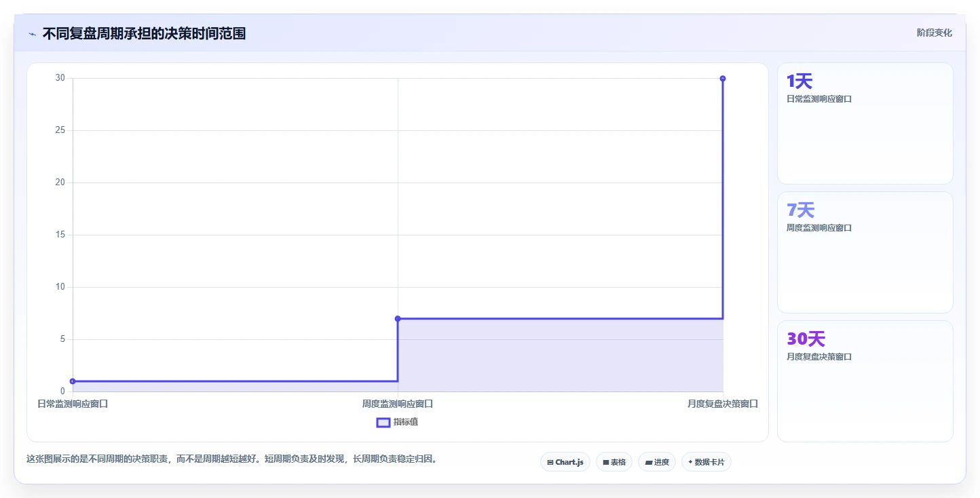The height and width of the screenshot is (498, 980).
Task: Click the data point at 日常监测响应窗口
Action: (x=73, y=381)
